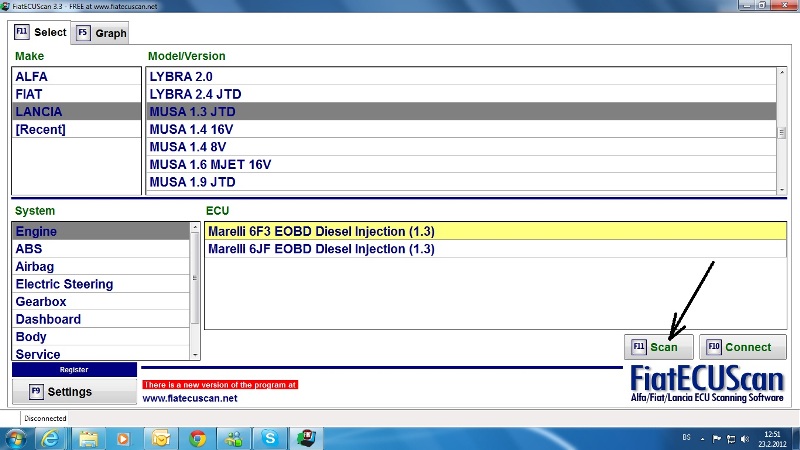This screenshot has width=800, height=450.
Task: Open the media player taskbar icon
Action: pos(123,439)
